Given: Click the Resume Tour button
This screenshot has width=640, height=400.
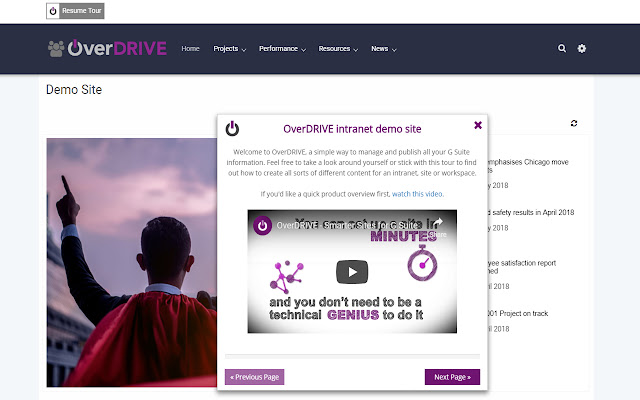Looking at the screenshot, I should click(x=75, y=11).
